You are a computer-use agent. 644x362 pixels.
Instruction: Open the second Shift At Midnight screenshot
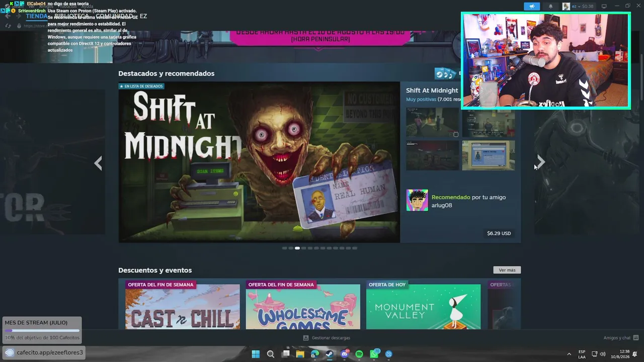coord(489,123)
